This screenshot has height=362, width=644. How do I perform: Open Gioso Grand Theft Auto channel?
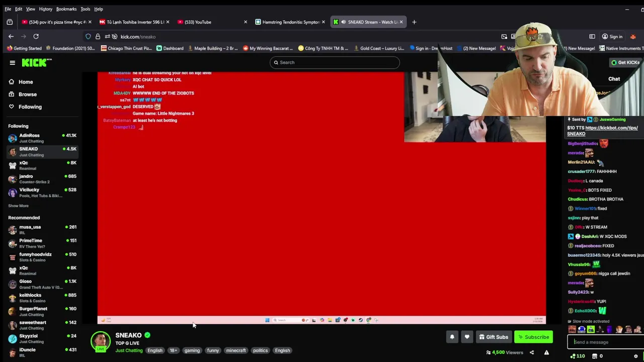[42, 284]
